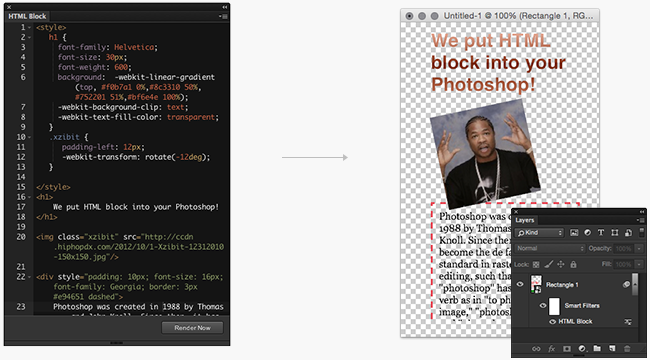Screen dimensions: 650x360
Task: Open the Layers panel flyout menu
Action: pos(641,220)
